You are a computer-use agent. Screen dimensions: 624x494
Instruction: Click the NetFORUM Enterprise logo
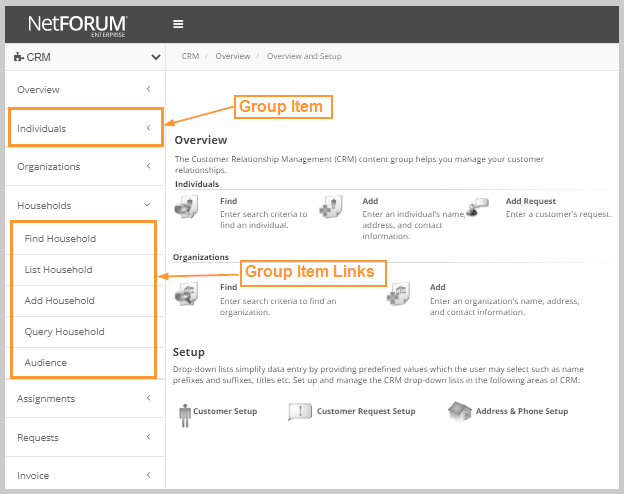click(78, 25)
